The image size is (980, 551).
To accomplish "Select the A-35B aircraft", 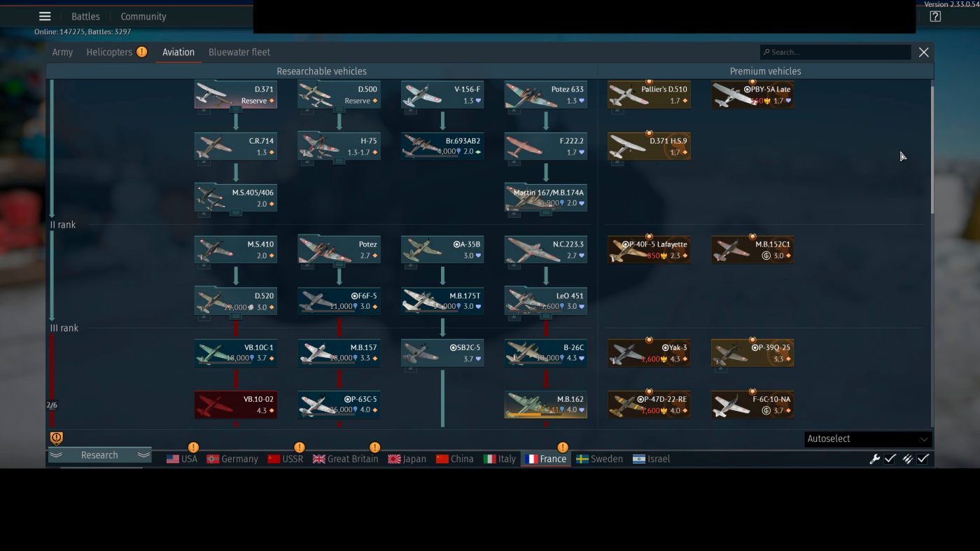I will point(442,249).
